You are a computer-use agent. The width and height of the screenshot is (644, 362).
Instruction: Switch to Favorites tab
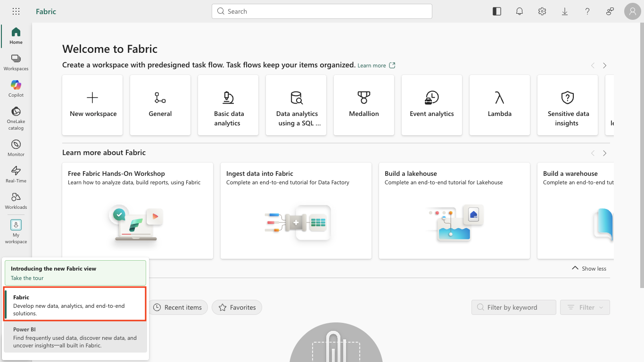pyautogui.click(x=237, y=307)
